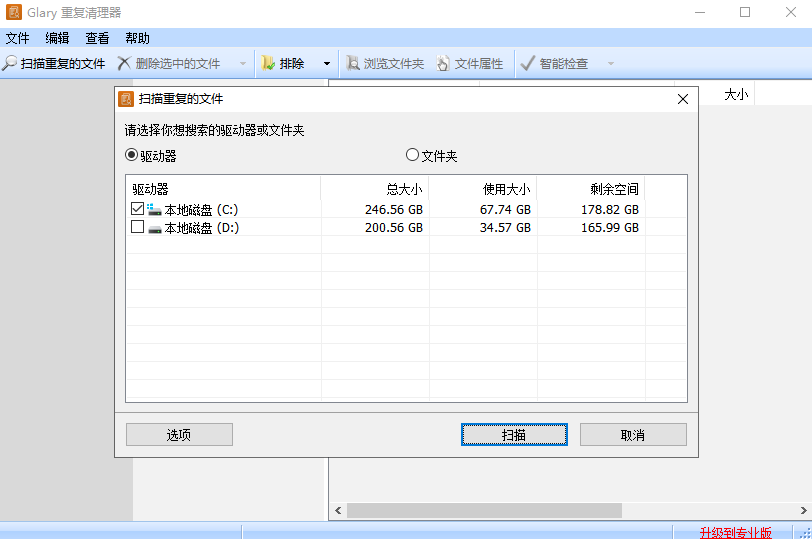
Task: Open the 智能检查 dropdown arrow
Action: click(x=611, y=64)
